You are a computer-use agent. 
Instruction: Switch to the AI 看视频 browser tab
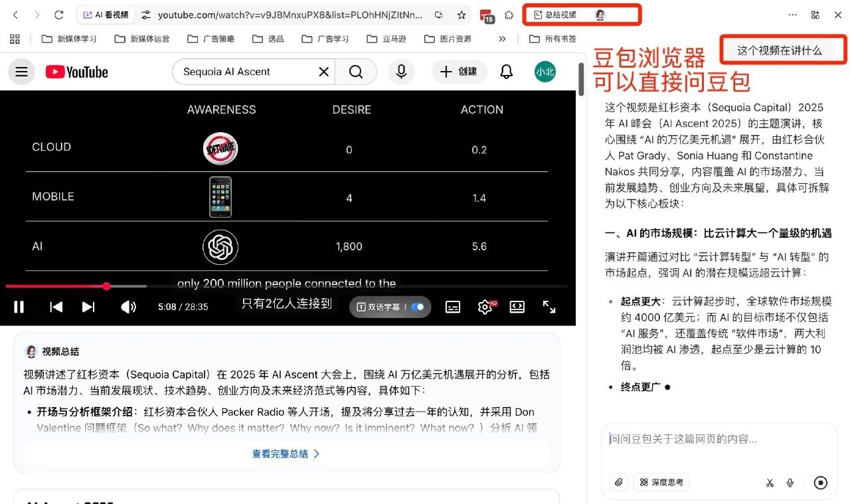106,13
